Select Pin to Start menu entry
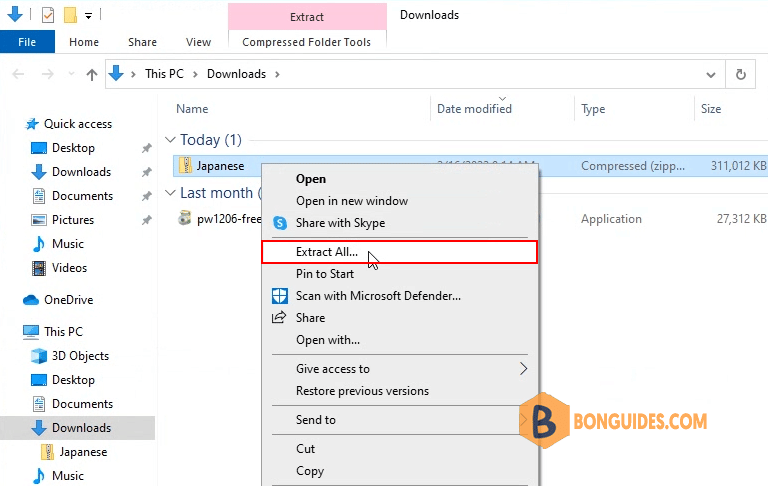 pos(324,274)
